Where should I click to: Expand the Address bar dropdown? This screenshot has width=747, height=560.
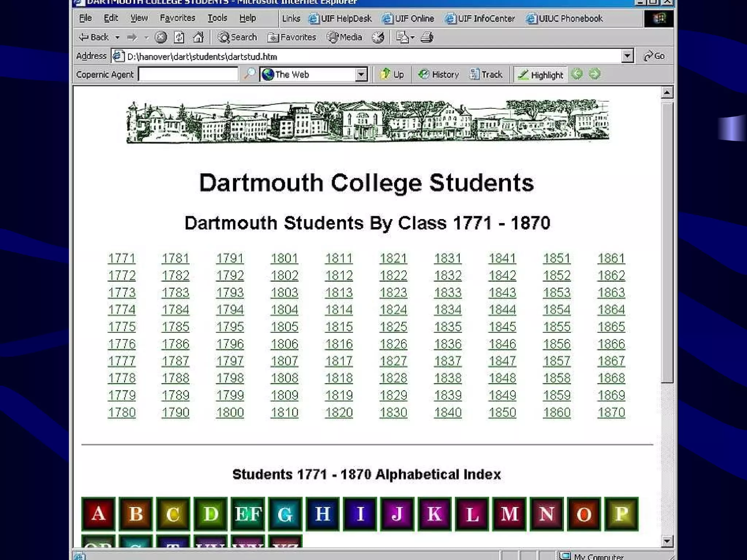coord(627,56)
